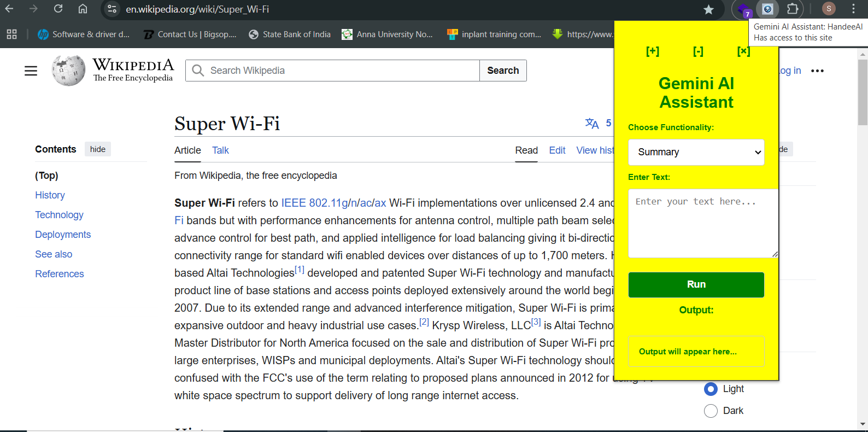Open Anna University No... bookmark
Image resolution: width=868 pixels, height=432 pixels.
388,34
